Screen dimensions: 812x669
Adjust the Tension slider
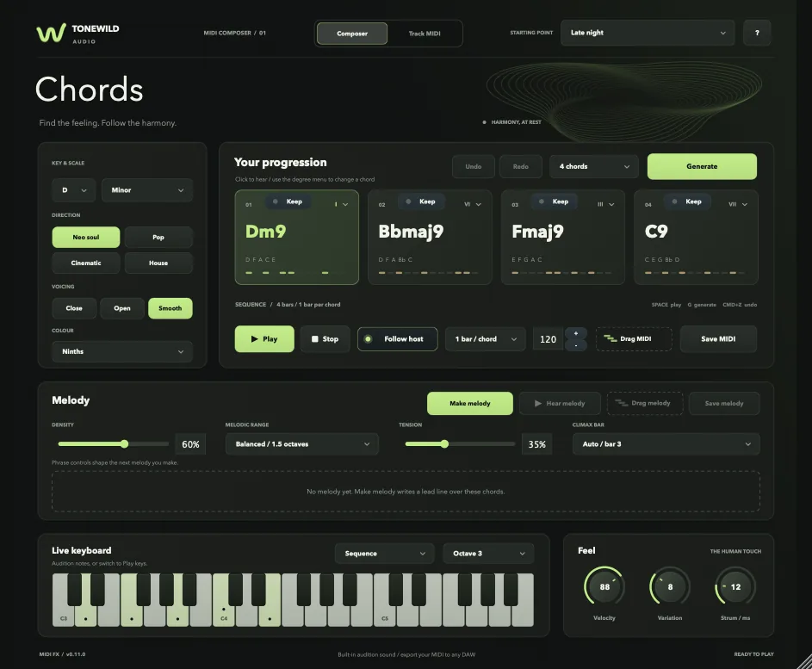point(461,443)
